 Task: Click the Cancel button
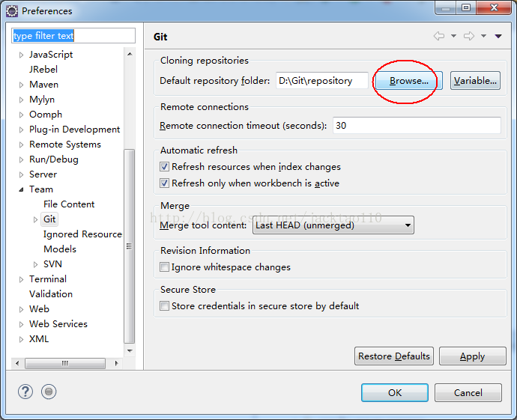468,392
